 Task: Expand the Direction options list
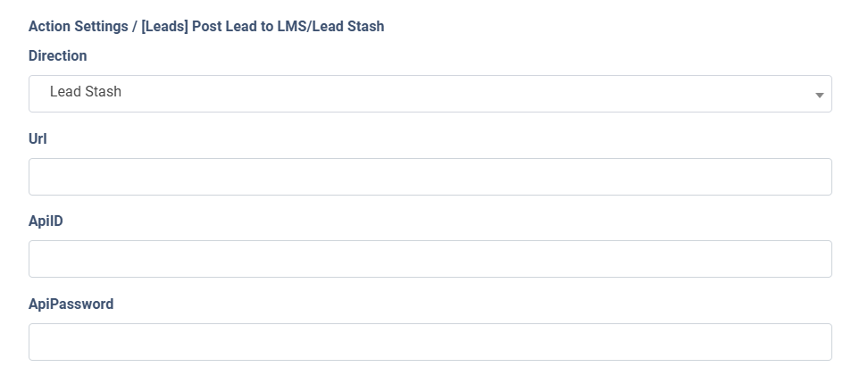tap(430, 94)
